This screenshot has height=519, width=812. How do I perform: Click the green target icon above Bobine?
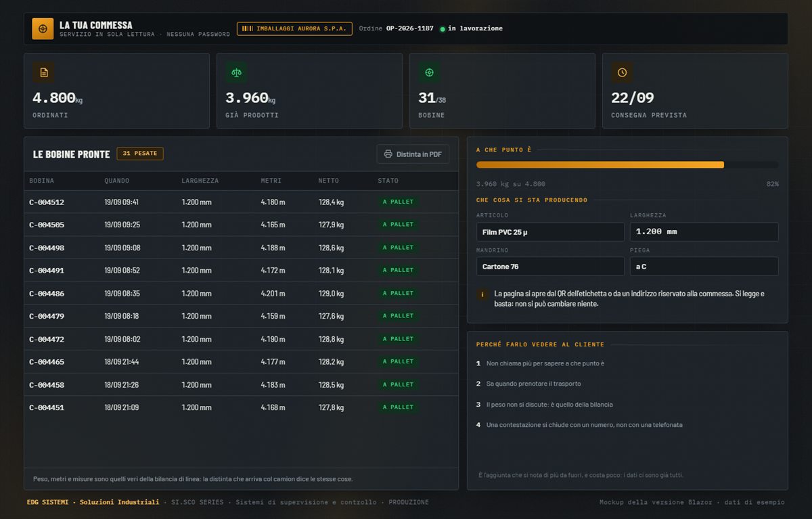(429, 72)
